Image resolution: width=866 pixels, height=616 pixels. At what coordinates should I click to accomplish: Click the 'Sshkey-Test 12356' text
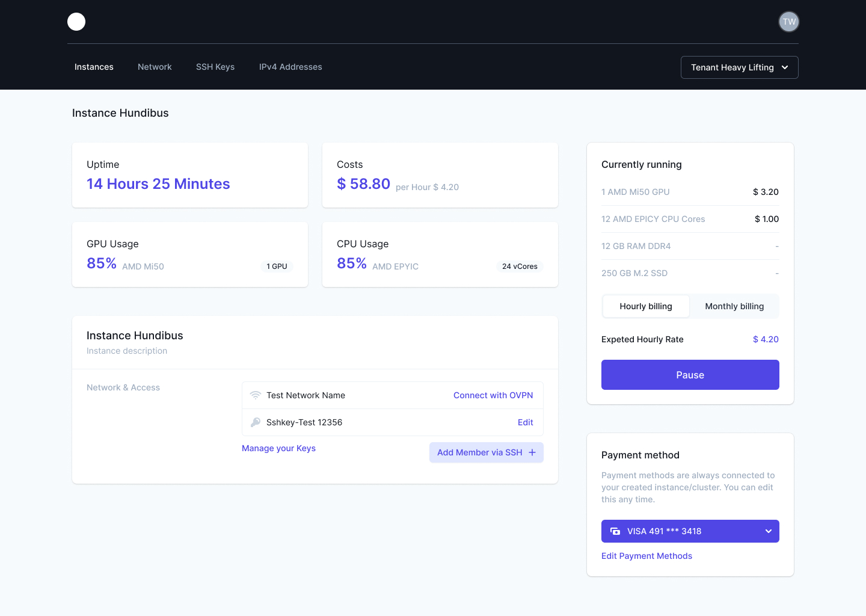click(x=304, y=422)
